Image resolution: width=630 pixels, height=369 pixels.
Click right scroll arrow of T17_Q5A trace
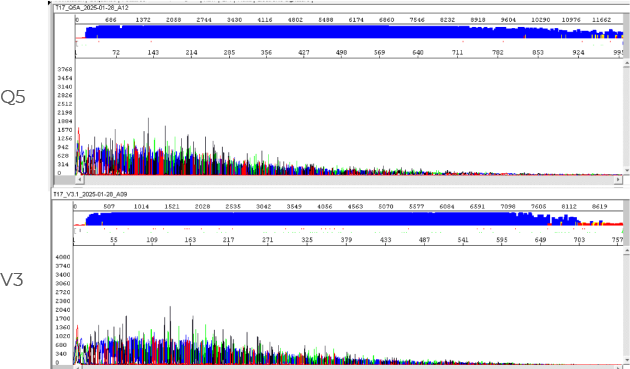(618, 180)
